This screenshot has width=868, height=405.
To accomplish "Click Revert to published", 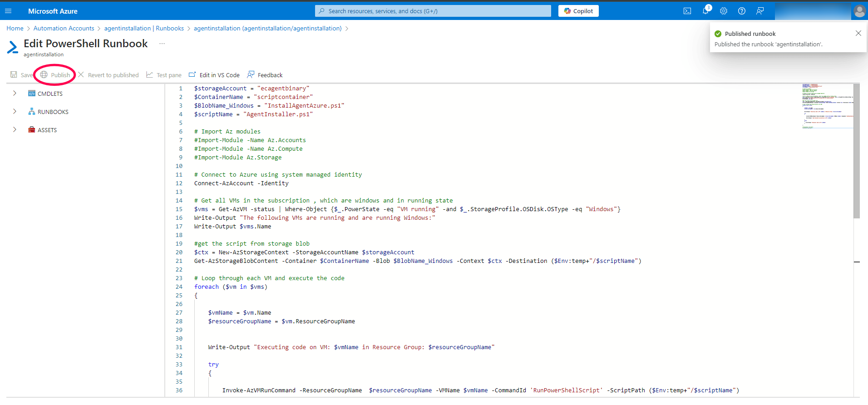I will coord(108,75).
